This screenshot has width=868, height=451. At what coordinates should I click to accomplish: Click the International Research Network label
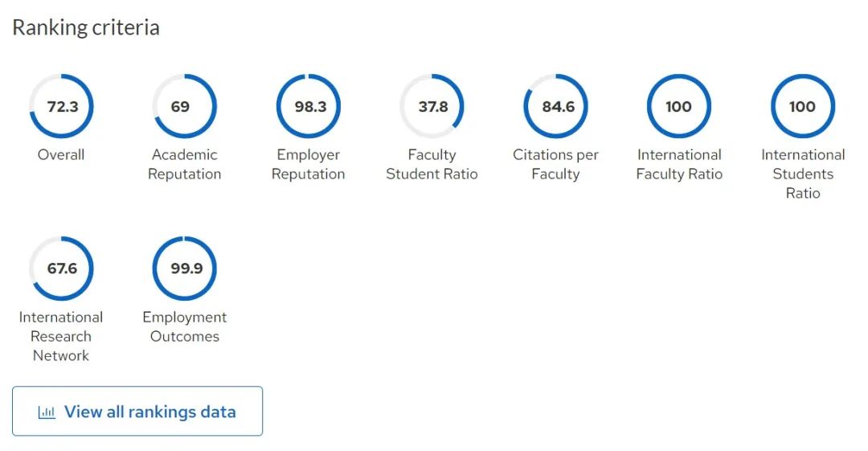(x=61, y=336)
